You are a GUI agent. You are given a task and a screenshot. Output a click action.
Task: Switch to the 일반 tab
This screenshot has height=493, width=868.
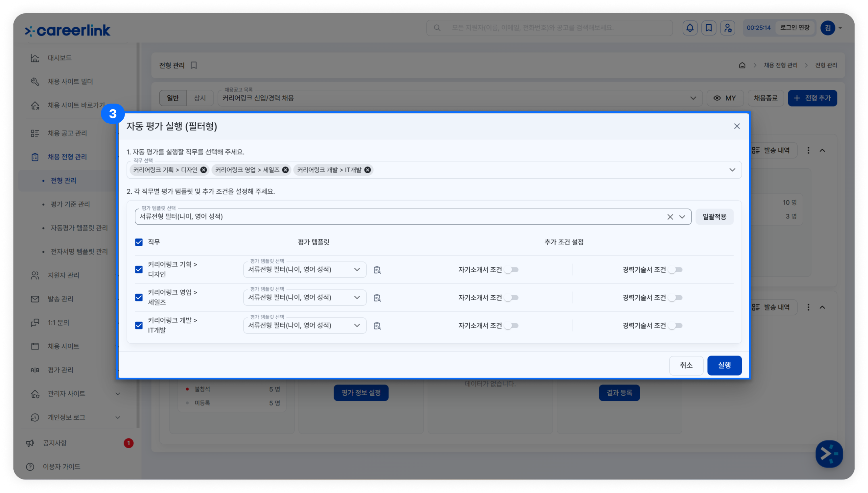point(173,98)
